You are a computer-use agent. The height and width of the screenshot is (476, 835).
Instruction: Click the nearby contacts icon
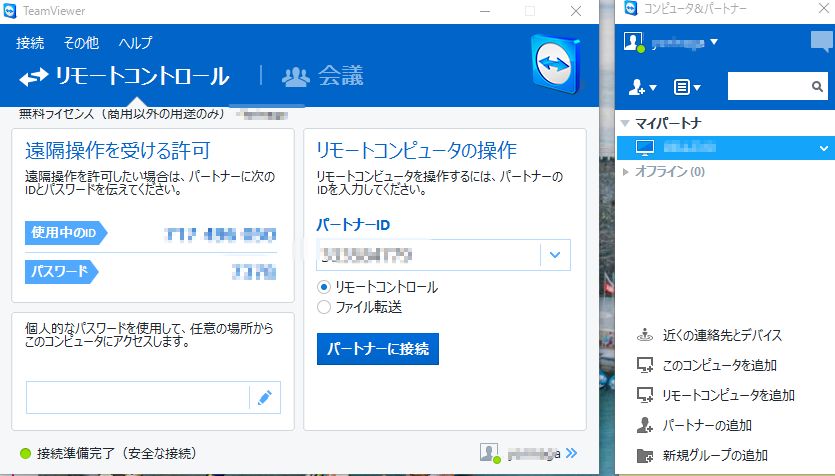point(645,335)
